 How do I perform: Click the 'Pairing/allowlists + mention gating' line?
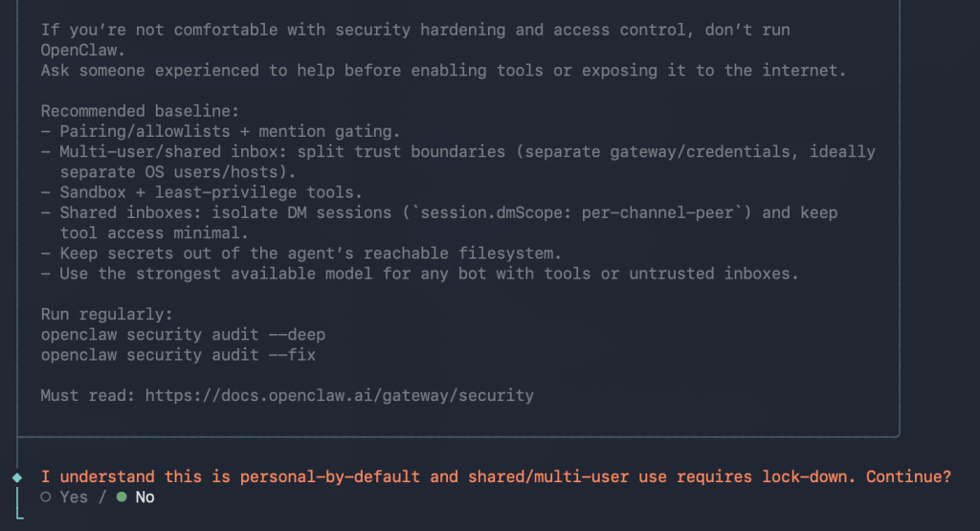[x=221, y=131]
